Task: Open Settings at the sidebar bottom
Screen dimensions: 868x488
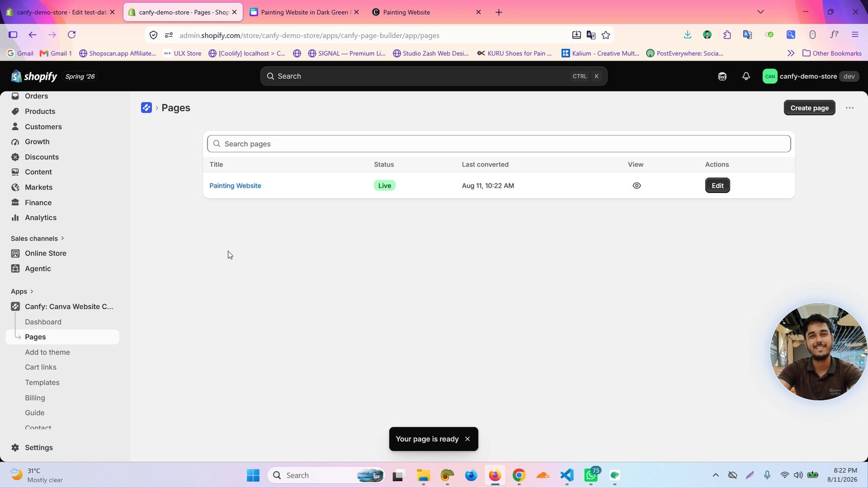Action: coord(39,448)
